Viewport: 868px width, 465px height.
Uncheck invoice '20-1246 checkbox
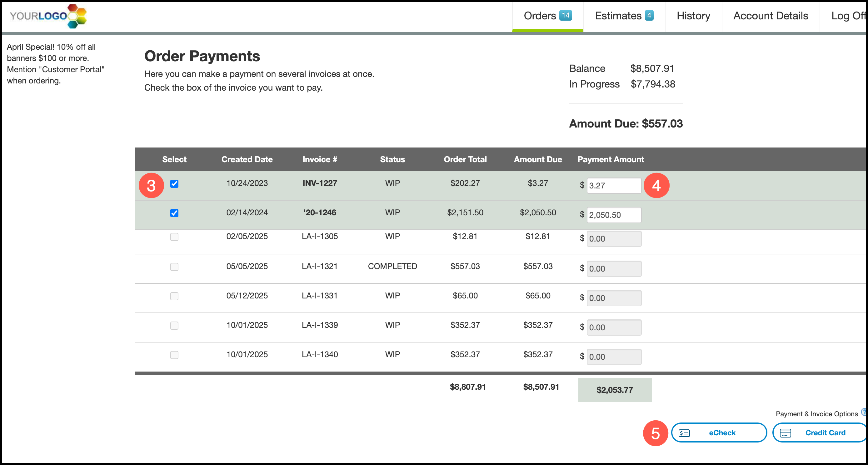tap(174, 213)
